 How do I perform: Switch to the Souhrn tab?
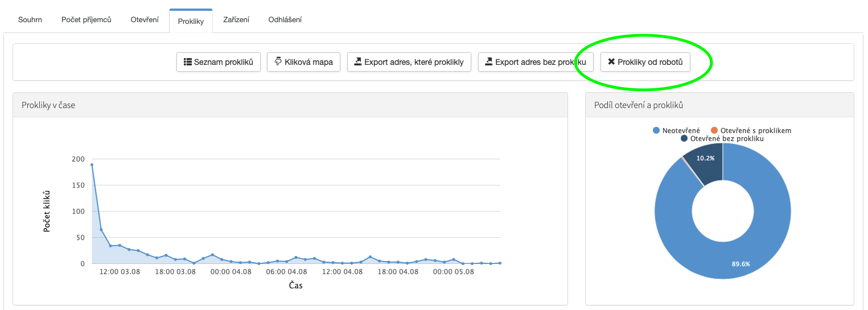[30, 20]
